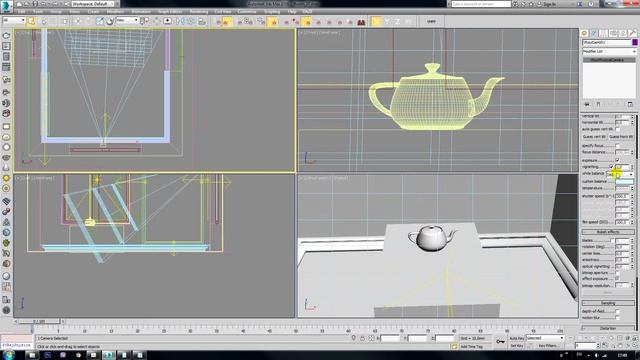Toggle the Y axis constraint button
The height and width of the screenshot is (360, 640).
pos(387,21)
